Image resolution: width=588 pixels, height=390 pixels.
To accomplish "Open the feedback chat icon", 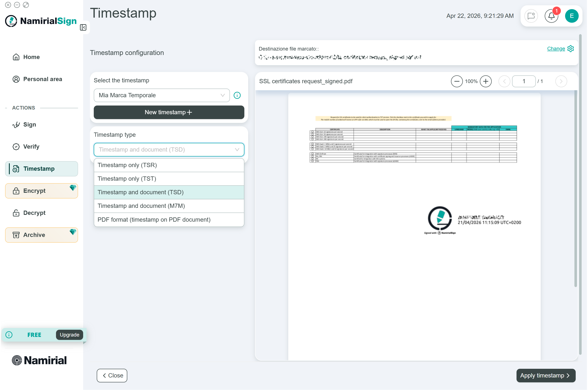I will [532, 16].
